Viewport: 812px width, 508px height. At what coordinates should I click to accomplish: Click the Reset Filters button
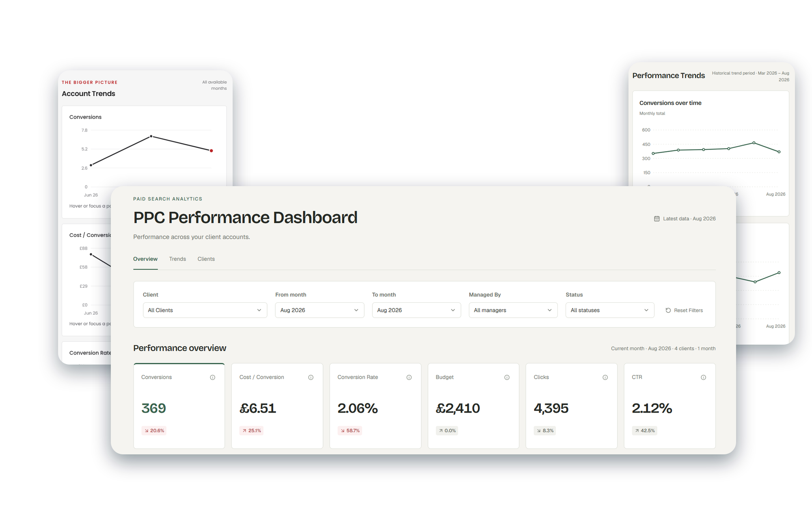(x=685, y=310)
